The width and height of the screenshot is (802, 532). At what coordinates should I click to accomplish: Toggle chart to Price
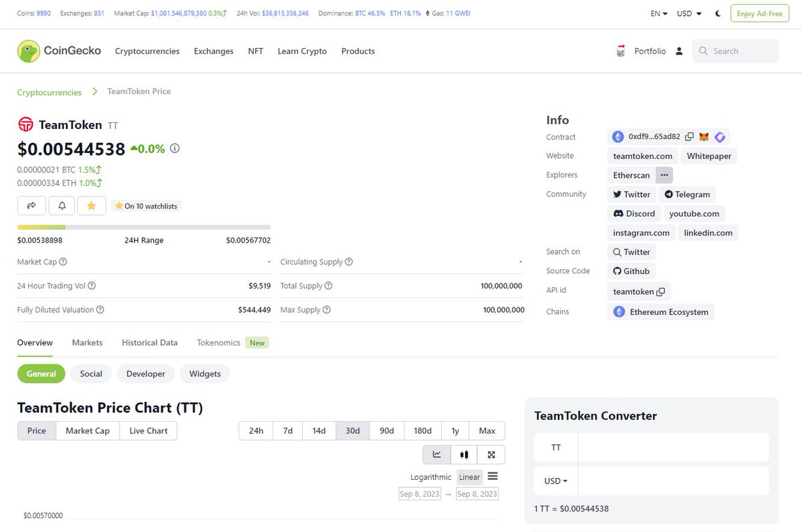tap(37, 431)
